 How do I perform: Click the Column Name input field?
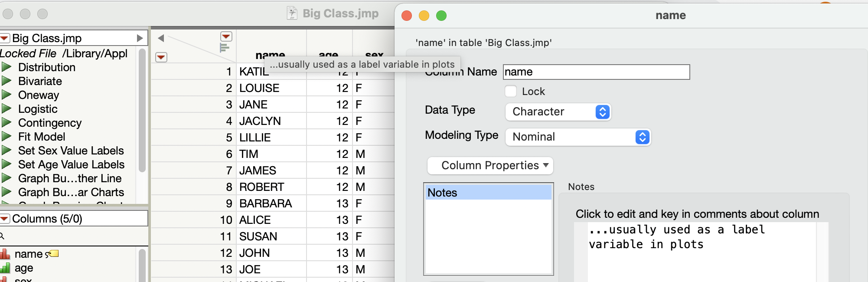coord(597,72)
